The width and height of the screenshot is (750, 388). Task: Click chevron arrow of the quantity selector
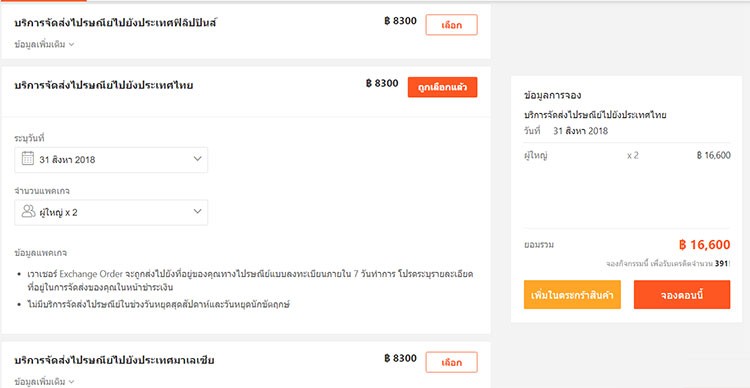[x=198, y=211]
